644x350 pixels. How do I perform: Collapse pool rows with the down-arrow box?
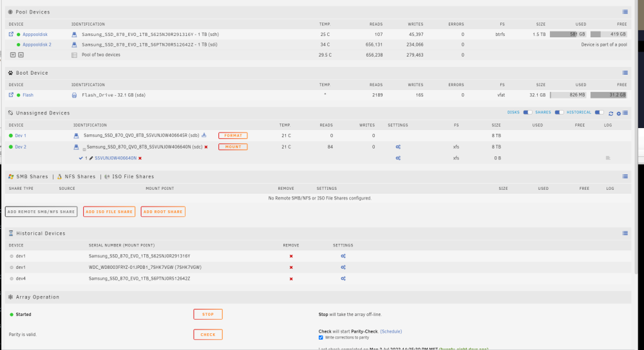[13, 55]
